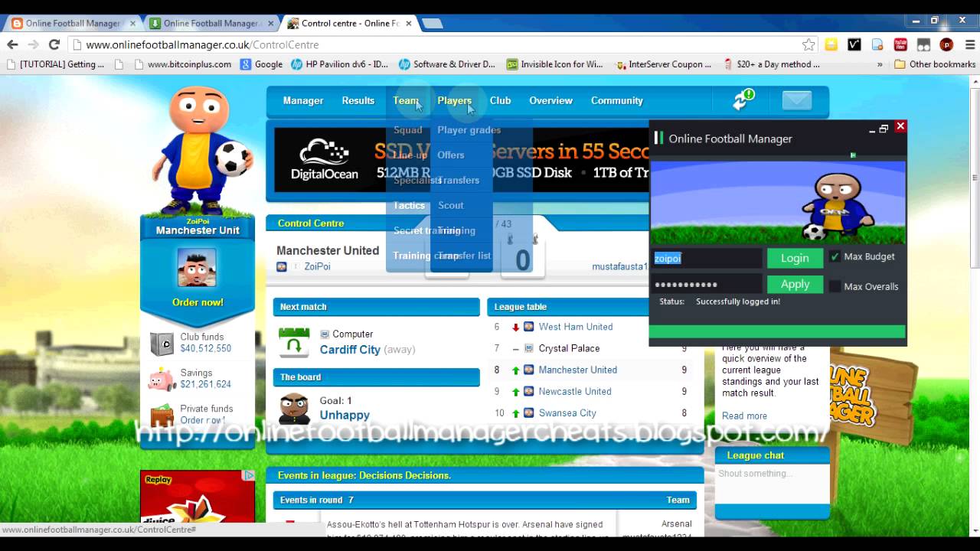Click the password field in the tool window
Viewport: 980px width, 551px height.
tap(707, 285)
